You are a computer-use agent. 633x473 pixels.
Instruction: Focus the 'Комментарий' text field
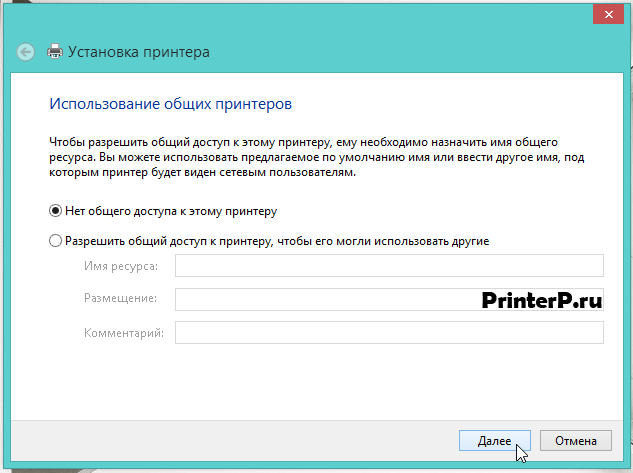click(x=389, y=333)
